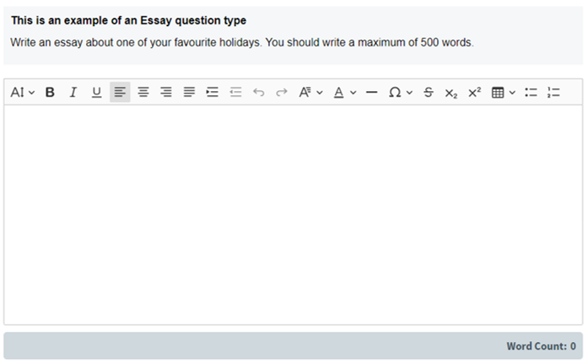Increase paragraph indent
The image size is (588, 364).
212,93
